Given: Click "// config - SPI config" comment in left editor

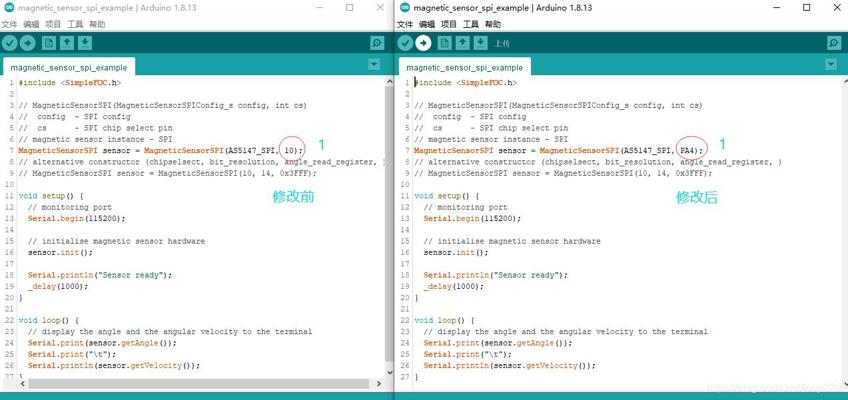Looking at the screenshot, I should coord(75,117).
